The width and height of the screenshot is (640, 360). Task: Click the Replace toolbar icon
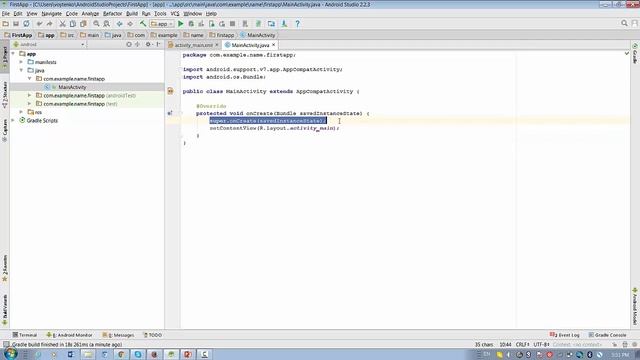(x=107, y=24)
